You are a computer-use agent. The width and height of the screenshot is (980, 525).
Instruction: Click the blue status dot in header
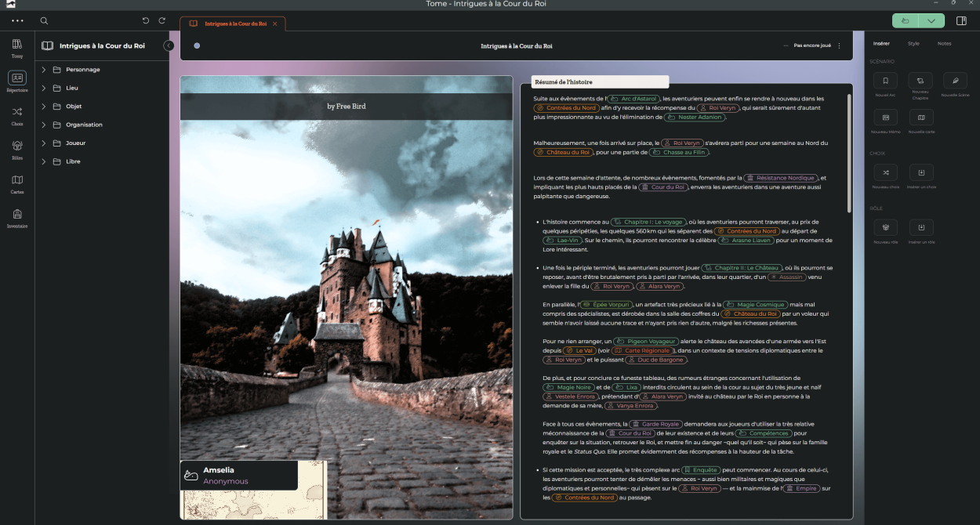[197, 45]
